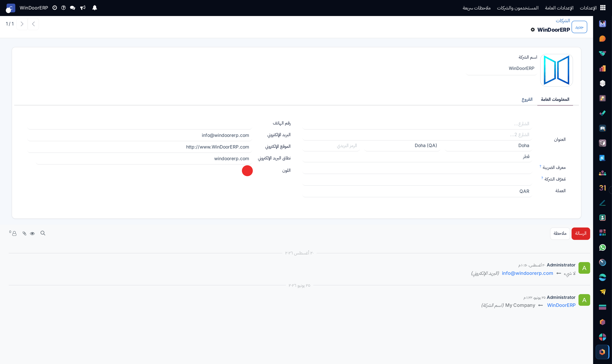Image resolution: width=612 pixels, height=364 pixels.
Task: Open the Knowledge open book app icon
Action: click(602, 128)
